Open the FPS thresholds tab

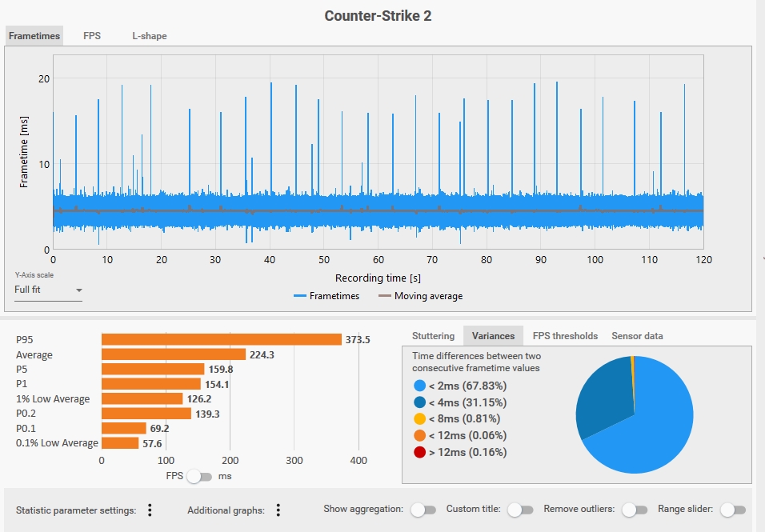(565, 336)
